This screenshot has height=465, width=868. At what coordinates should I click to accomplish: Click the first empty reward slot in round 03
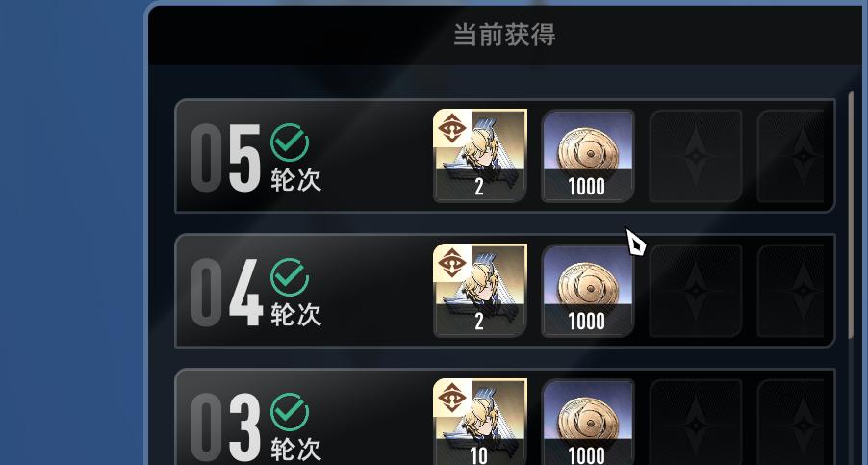696,422
